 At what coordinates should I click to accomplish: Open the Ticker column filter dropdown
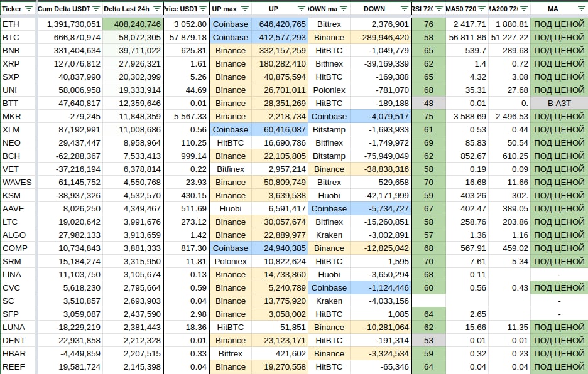tap(29, 9)
